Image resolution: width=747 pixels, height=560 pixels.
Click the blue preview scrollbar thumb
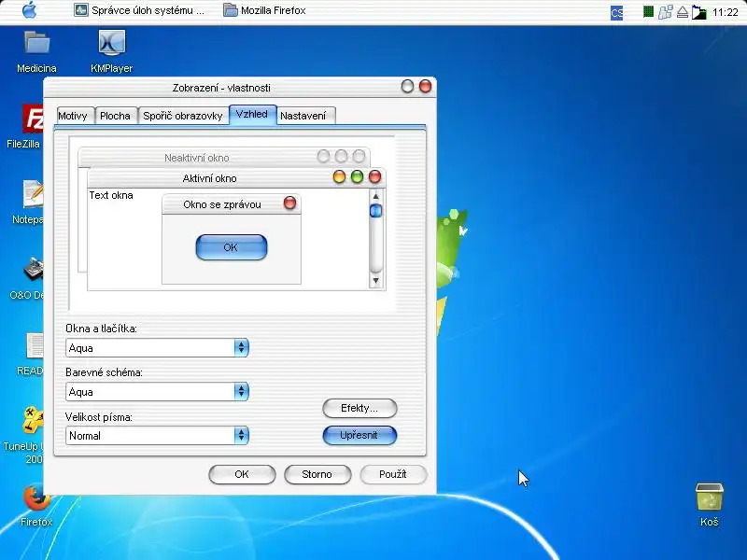tap(376, 211)
